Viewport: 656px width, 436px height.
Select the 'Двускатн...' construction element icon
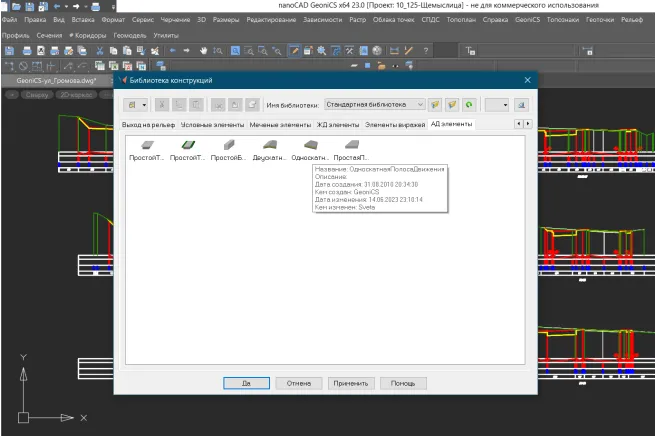(x=269, y=146)
